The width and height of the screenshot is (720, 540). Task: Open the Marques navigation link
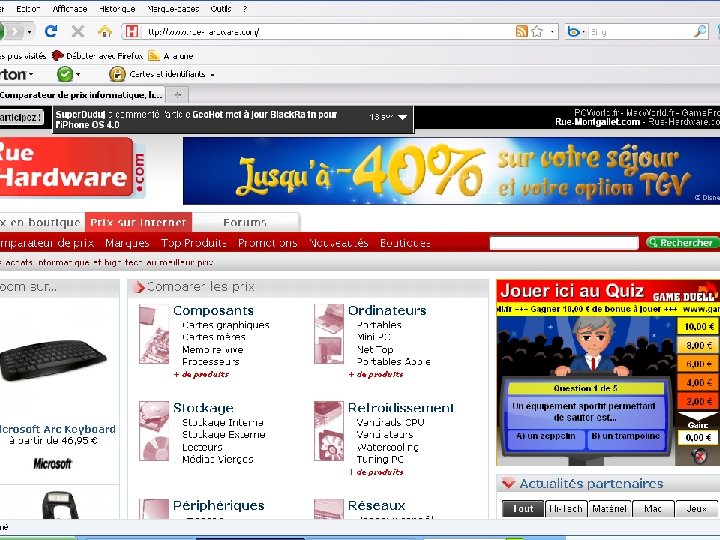127,243
